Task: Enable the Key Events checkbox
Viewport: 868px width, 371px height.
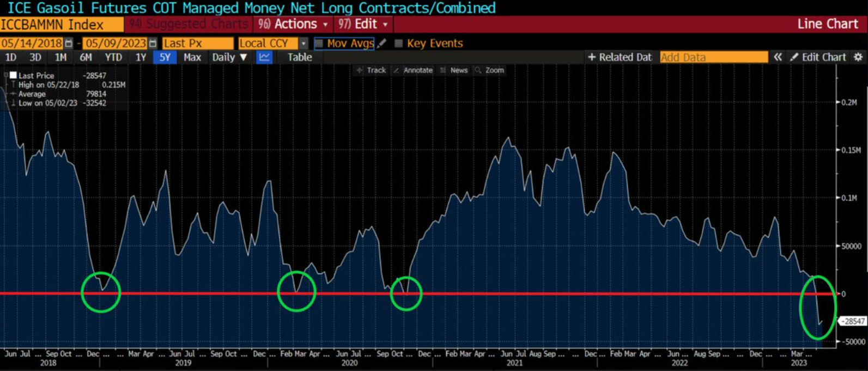Action: coord(399,44)
